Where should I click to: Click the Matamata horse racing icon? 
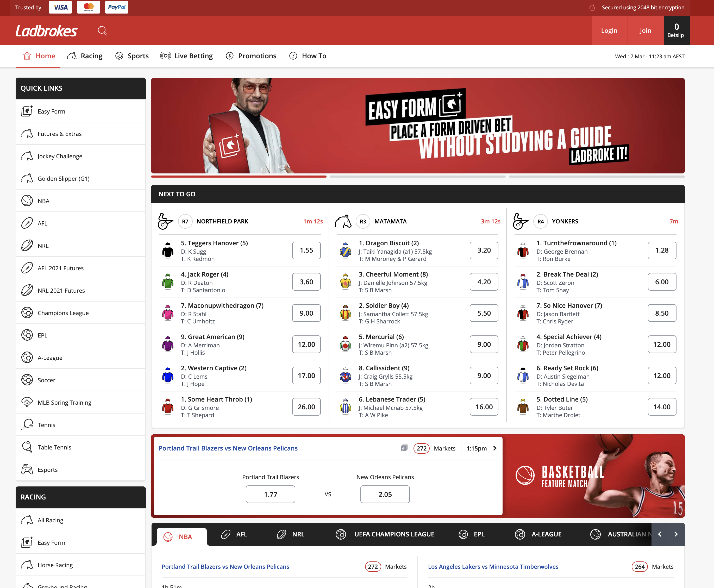coord(343,222)
